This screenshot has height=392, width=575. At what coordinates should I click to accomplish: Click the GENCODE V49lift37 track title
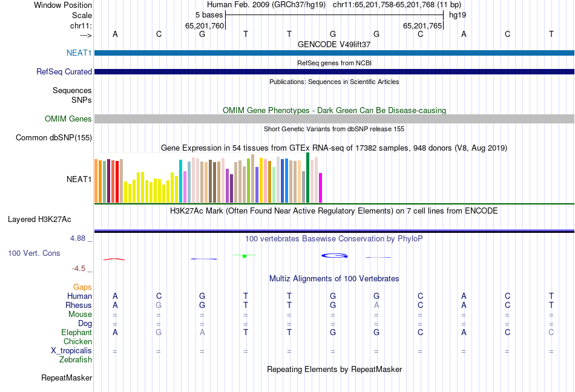point(334,44)
